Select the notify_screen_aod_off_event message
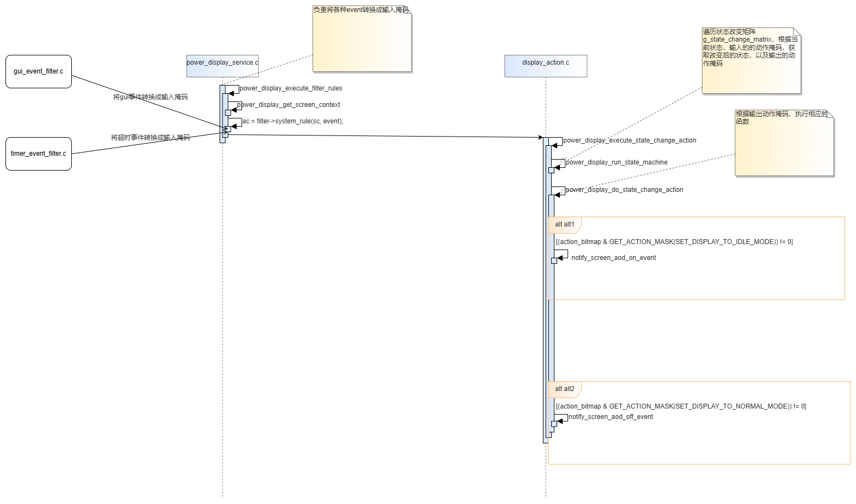 pyautogui.click(x=611, y=417)
